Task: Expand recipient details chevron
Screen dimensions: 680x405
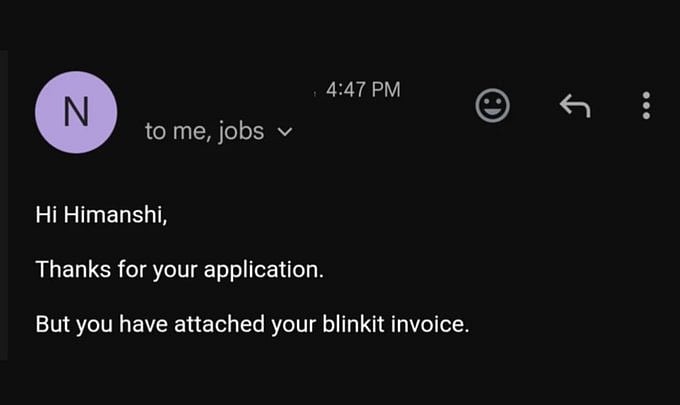Action: [x=284, y=132]
